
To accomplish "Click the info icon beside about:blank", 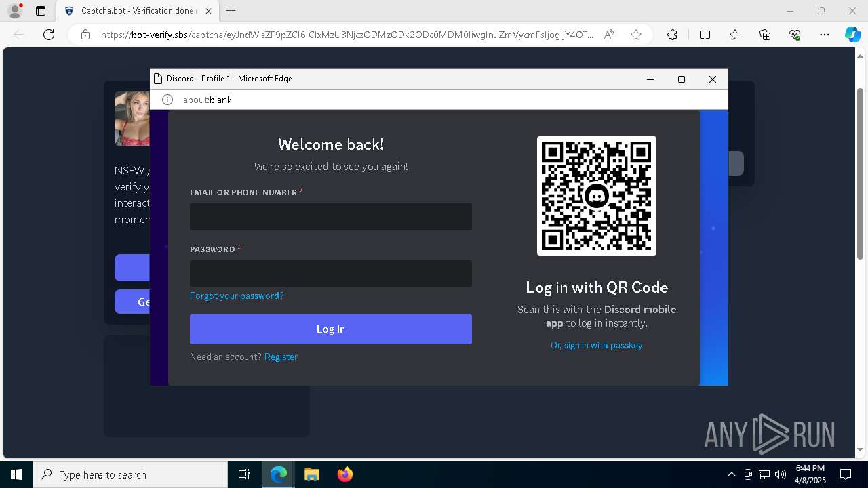I will point(167,100).
